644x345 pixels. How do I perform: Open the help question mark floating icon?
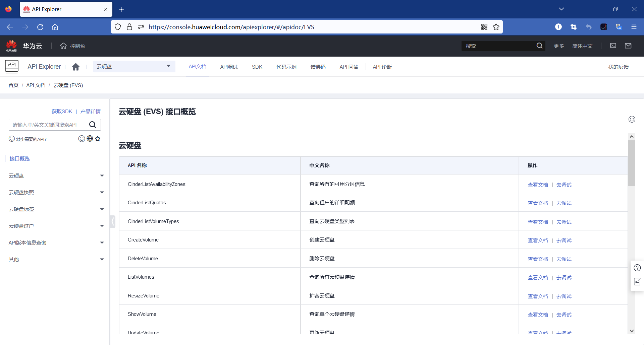pyautogui.click(x=637, y=268)
